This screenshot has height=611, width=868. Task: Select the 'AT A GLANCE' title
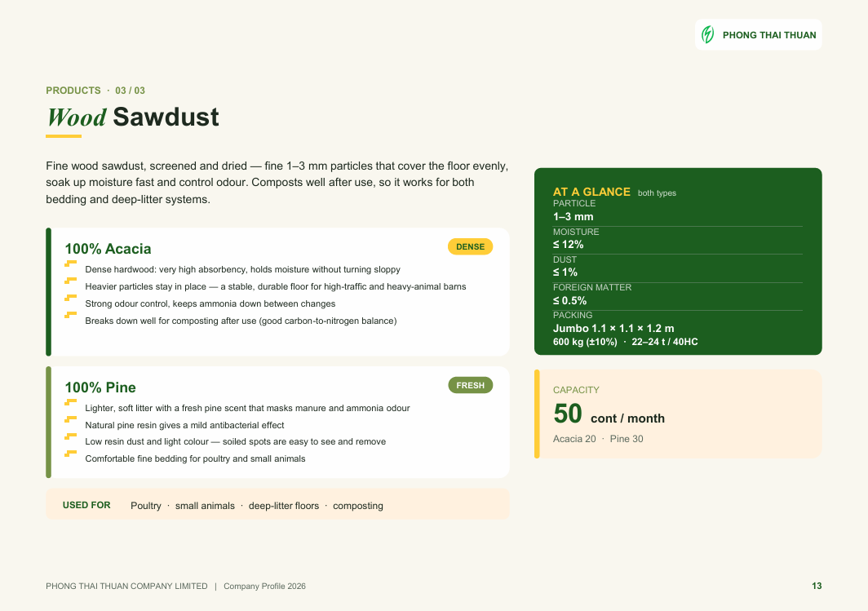coord(591,192)
